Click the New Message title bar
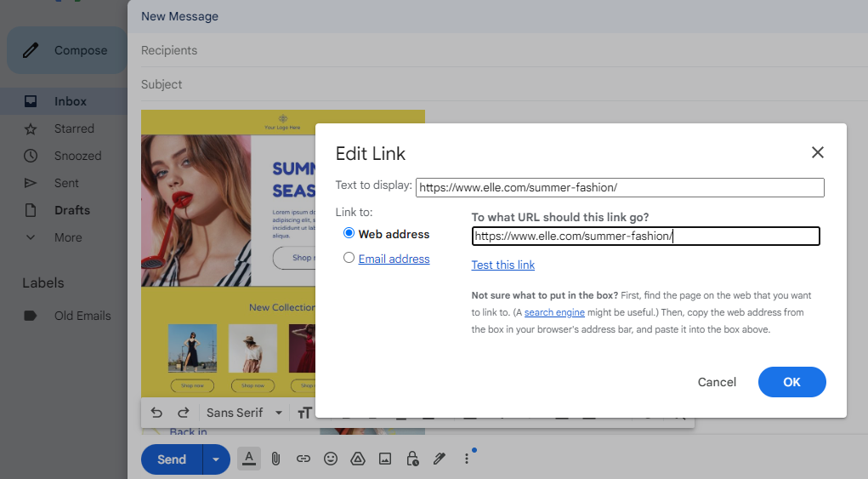The image size is (868, 479). [497, 16]
